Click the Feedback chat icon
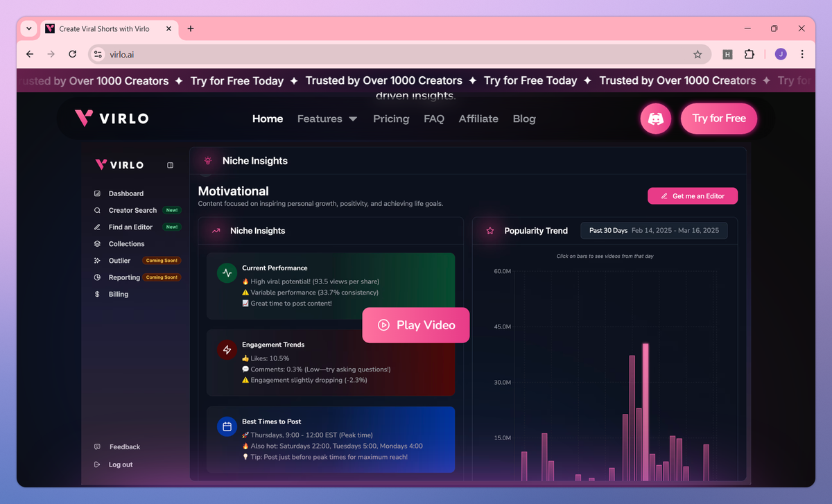832x504 pixels. tap(97, 447)
